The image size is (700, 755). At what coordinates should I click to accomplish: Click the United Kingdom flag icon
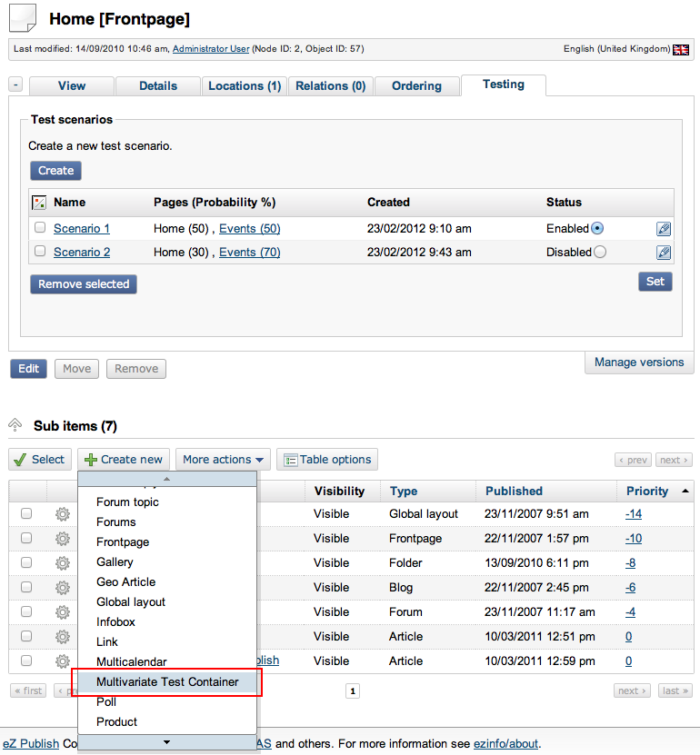(680, 49)
